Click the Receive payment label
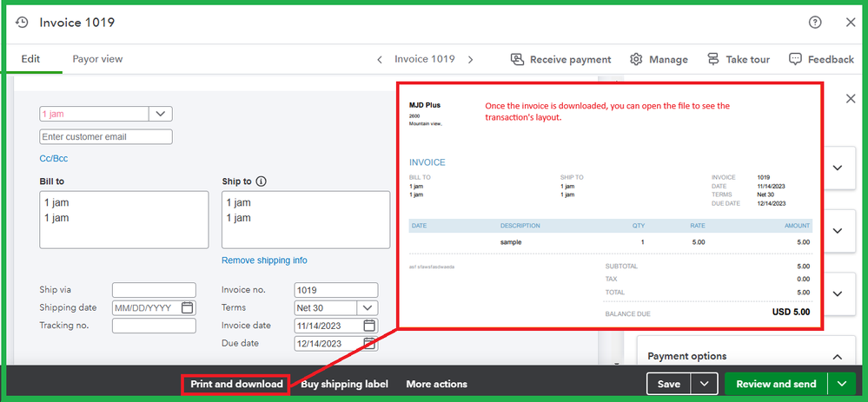 tap(571, 59)
